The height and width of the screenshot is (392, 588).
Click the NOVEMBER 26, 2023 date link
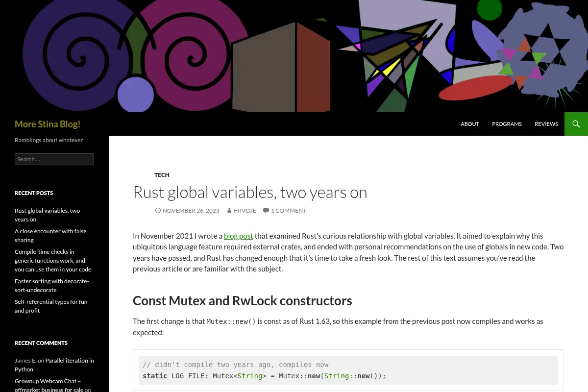191,211
